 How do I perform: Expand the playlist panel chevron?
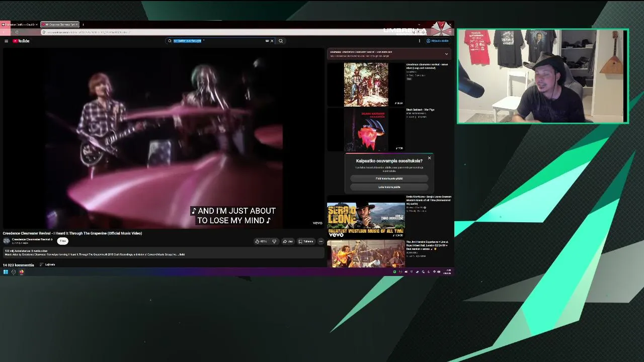[446, 54]
